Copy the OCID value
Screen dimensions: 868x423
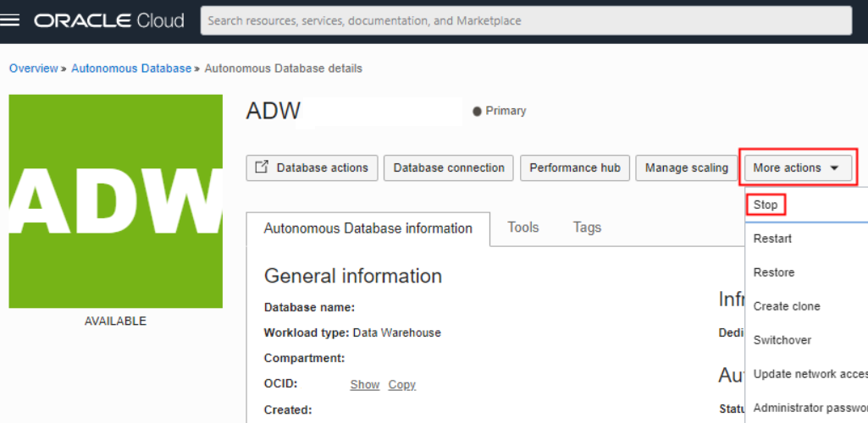402,385
